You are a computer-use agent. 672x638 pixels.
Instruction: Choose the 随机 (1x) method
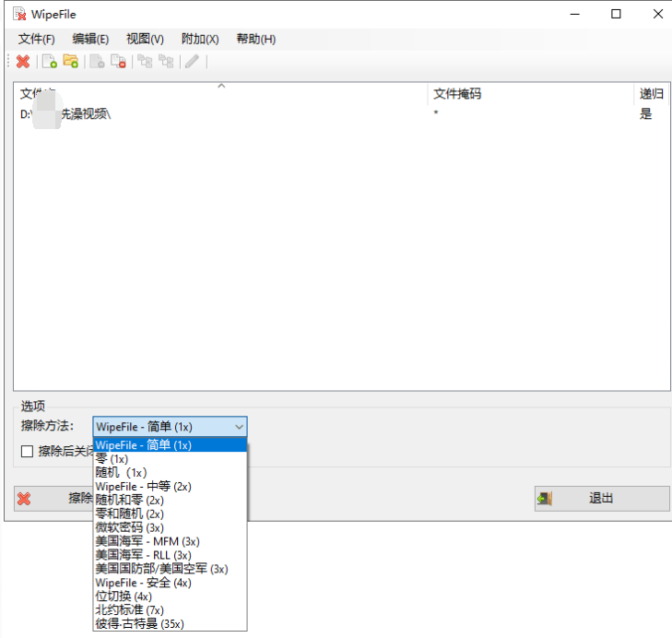click(170, 472)
